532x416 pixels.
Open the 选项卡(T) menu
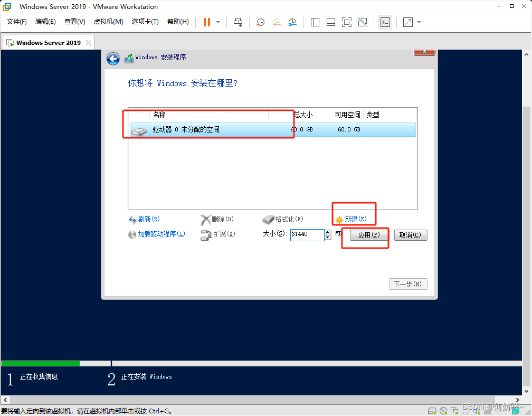145,22
